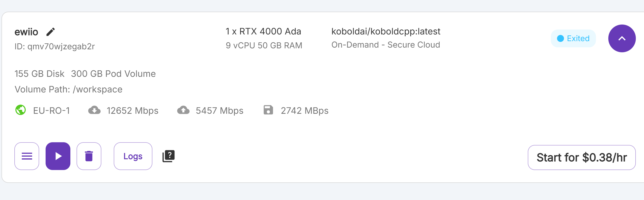Click the cloud upload speed icon

tap(183, 110)
